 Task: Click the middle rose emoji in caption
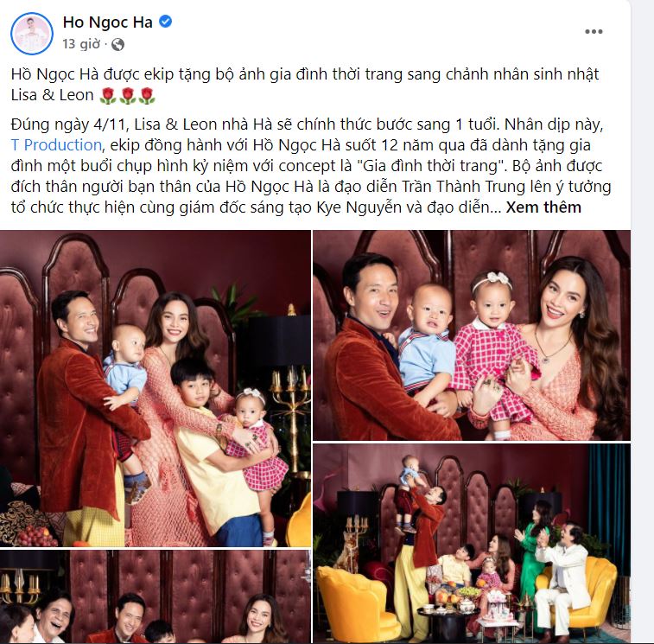click(128, 96)
